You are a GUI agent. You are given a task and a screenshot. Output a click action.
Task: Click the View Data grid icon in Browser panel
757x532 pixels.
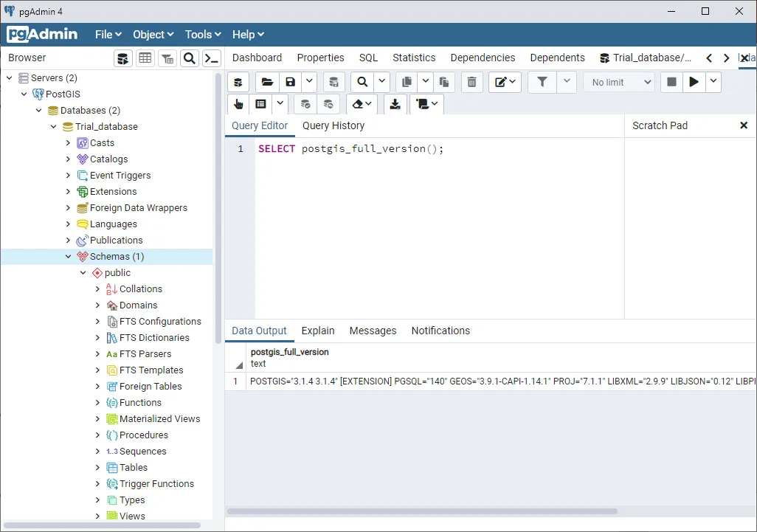[x=145, y=58]
